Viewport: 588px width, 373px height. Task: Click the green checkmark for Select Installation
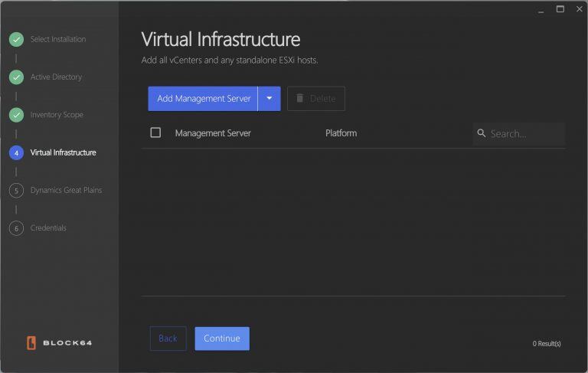click(x=16, y=39)
